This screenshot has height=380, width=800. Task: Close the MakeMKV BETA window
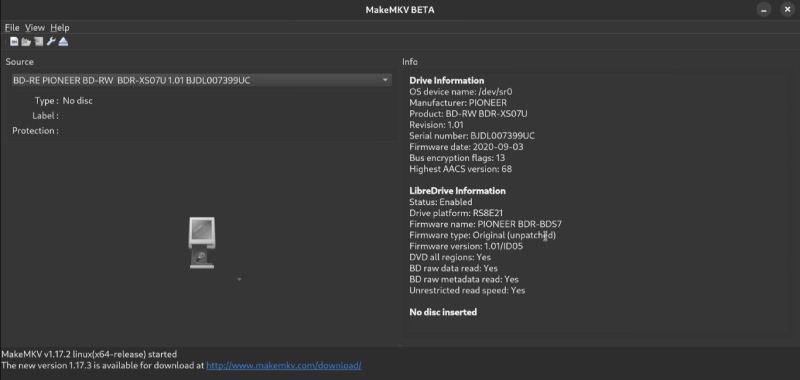tap(788, 10)
